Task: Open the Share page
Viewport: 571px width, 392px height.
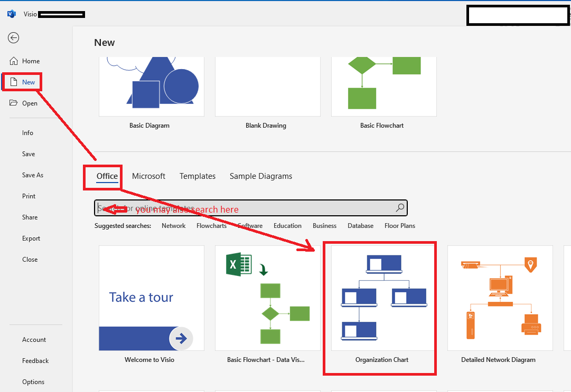Action: click(x=30, y=217)
